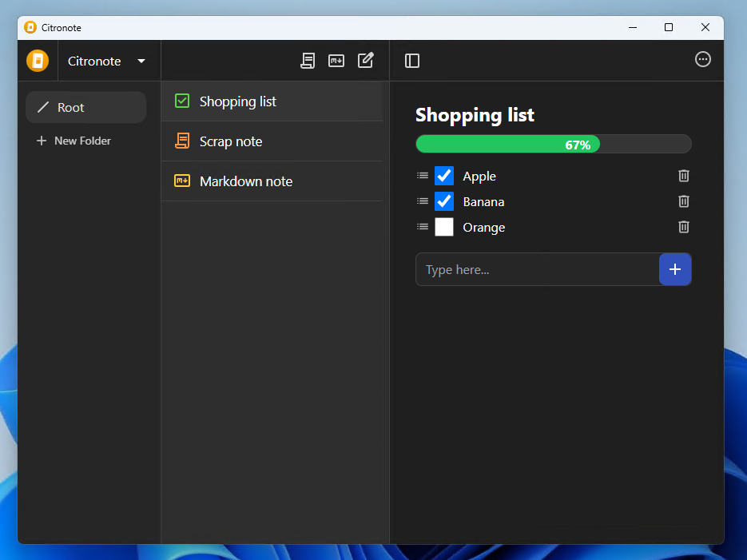Delete the Apple item with trash icon
The width and height of the screenshot is (747, 560).
[x=684, y=176]
